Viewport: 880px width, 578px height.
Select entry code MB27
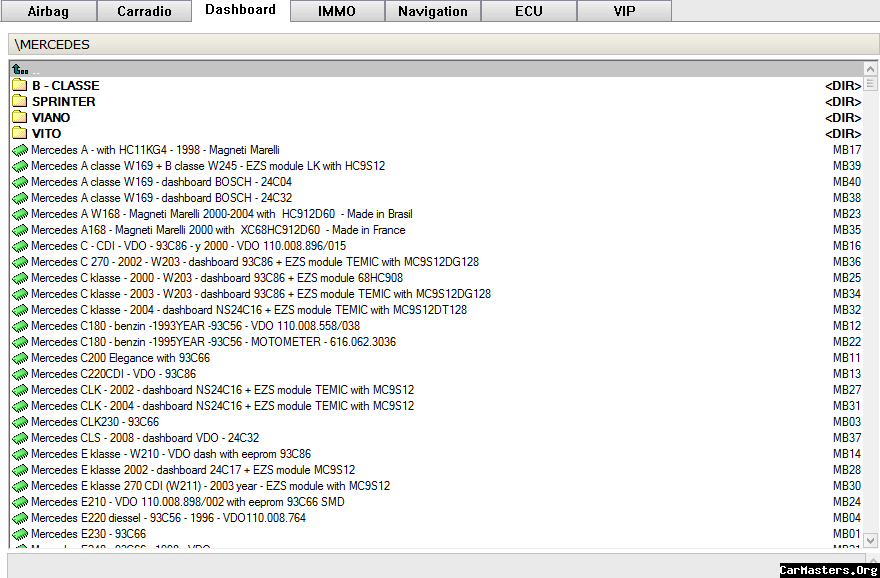[x=847, y=390]
